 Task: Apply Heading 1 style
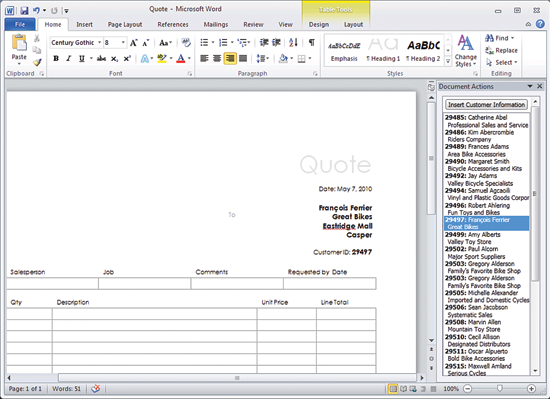(383, 51)
